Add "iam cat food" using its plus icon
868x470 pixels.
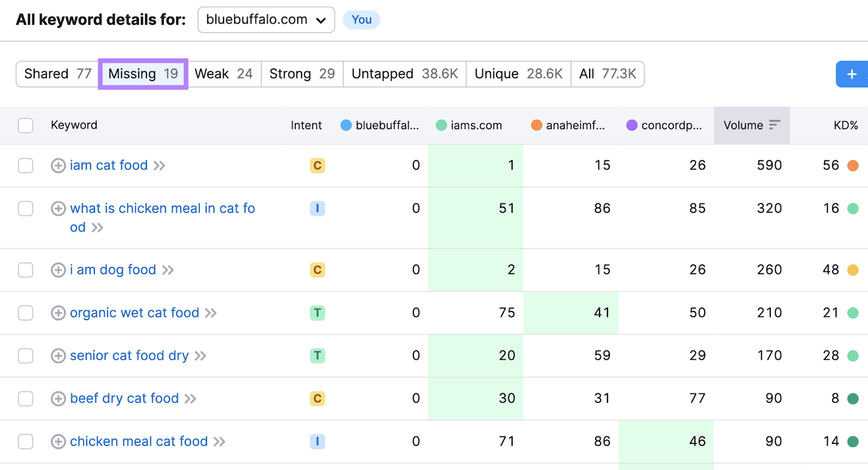(58, 165)
